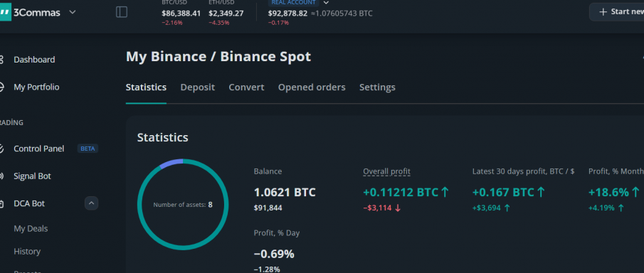Click the BTC/USD price ticker
Viewport: 644px width, 273px height.
click(x=181, y=13)
